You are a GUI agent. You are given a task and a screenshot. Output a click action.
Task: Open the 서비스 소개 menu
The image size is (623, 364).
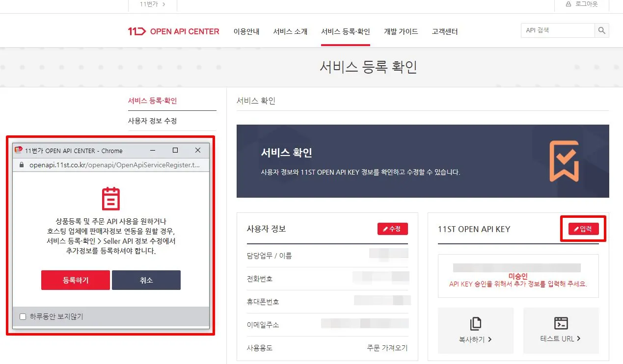(290, 31)
